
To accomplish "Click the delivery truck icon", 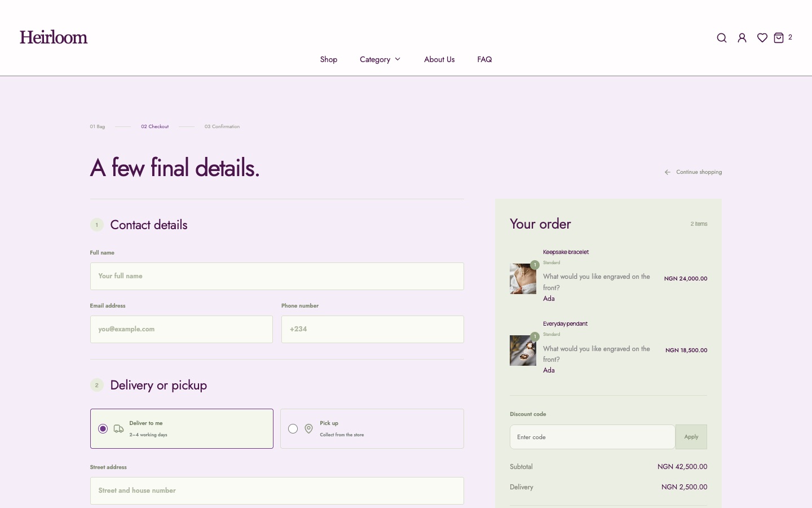I will click(118, 429).
